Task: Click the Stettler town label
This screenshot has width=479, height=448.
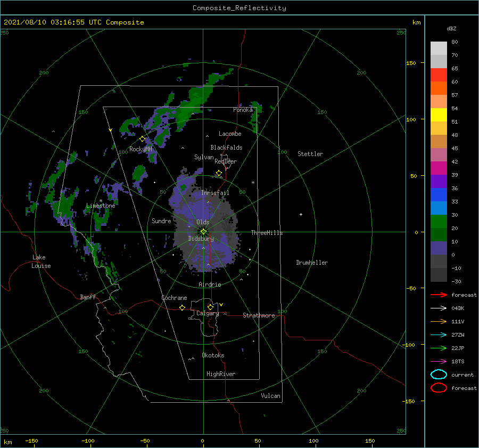Action: 310,154
